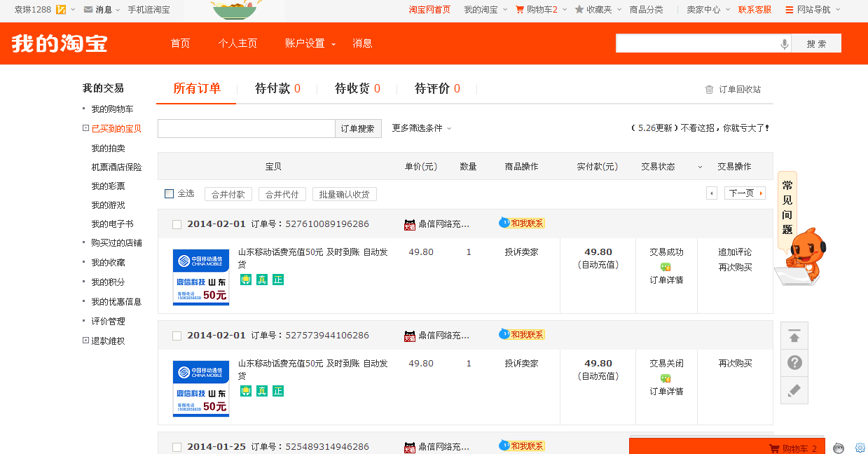
Task: Check the order 527573944106286 checkbox
Action: [x=177, y=336]
